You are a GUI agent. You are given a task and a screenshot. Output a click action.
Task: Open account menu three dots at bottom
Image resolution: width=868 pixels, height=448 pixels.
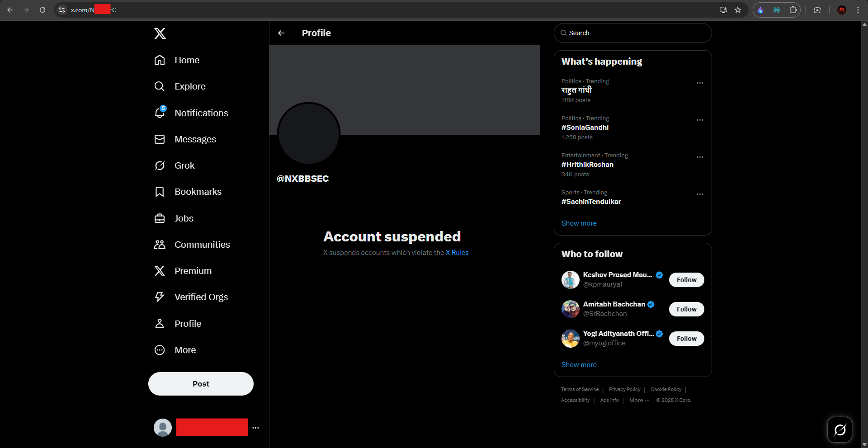pos(256,428)
